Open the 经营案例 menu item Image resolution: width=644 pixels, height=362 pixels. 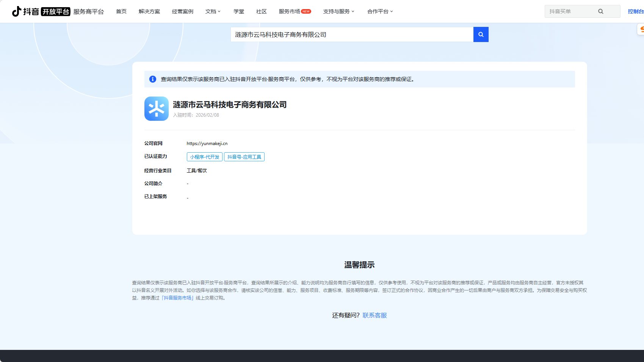pyautogui.click(x=183, y=11)
